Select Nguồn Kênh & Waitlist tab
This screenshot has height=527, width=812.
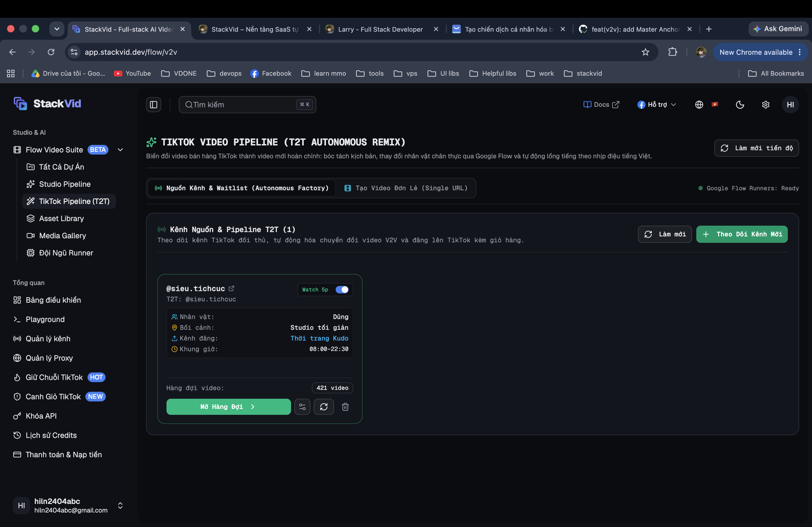tap(242, 188)
